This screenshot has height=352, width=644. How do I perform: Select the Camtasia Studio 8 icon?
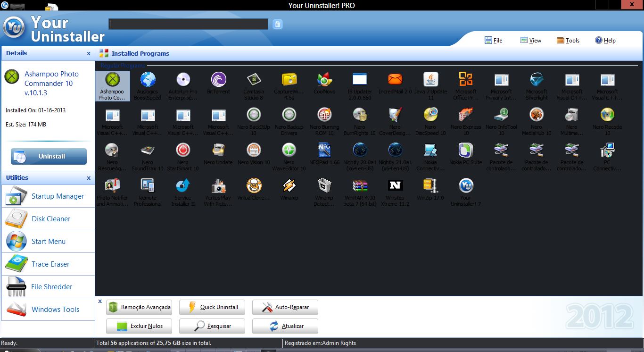254,80
